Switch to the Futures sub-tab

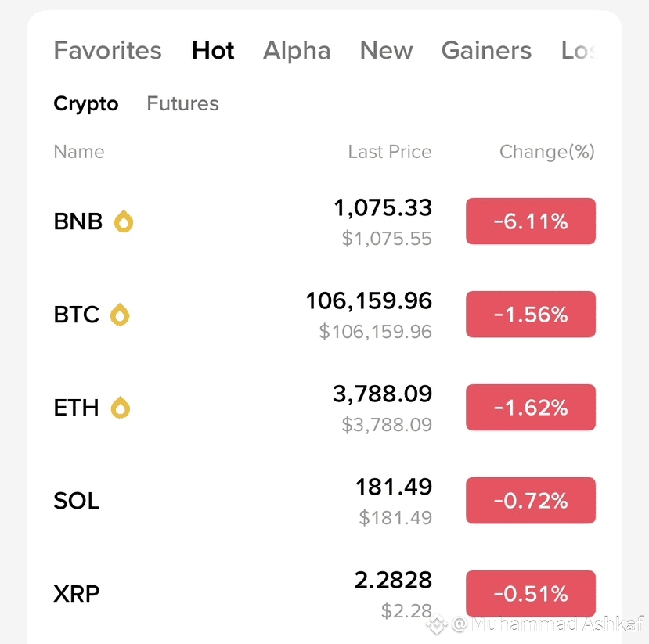182,104
